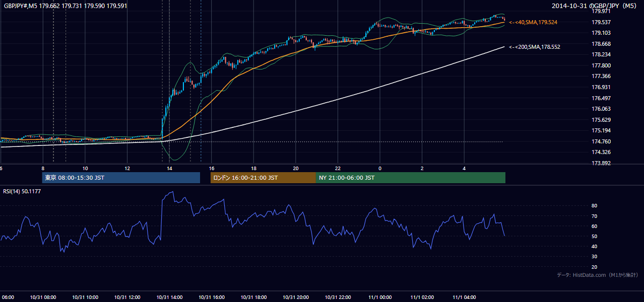
Task: Click RSI scale value 20
Action: (595, 267)
